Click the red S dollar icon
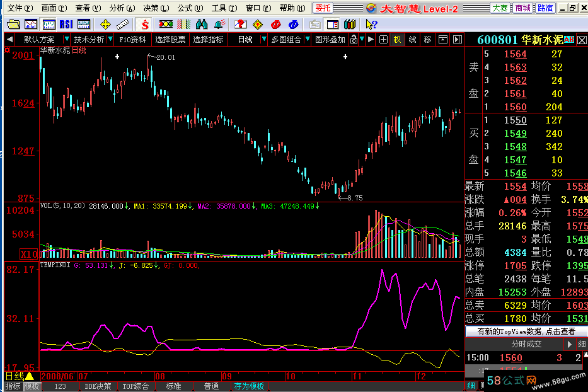 145,25
